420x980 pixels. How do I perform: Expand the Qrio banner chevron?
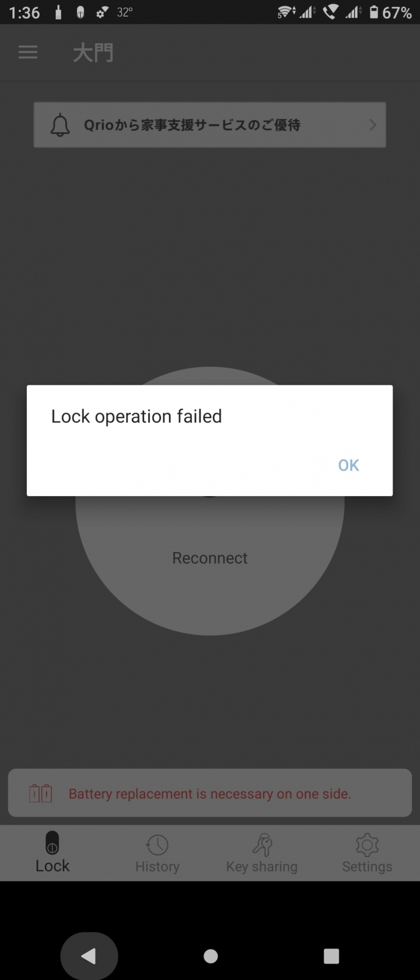pos(373,125)
